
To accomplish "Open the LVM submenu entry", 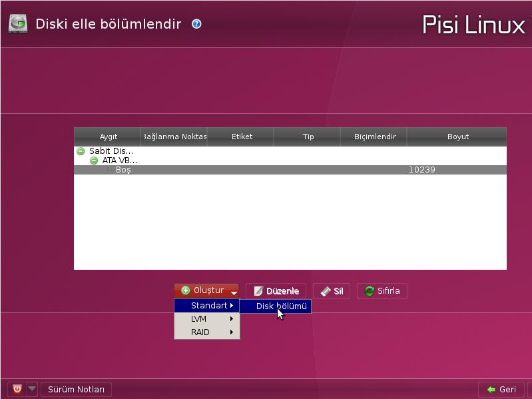I will pyautogui.click(x=207, y=319).
